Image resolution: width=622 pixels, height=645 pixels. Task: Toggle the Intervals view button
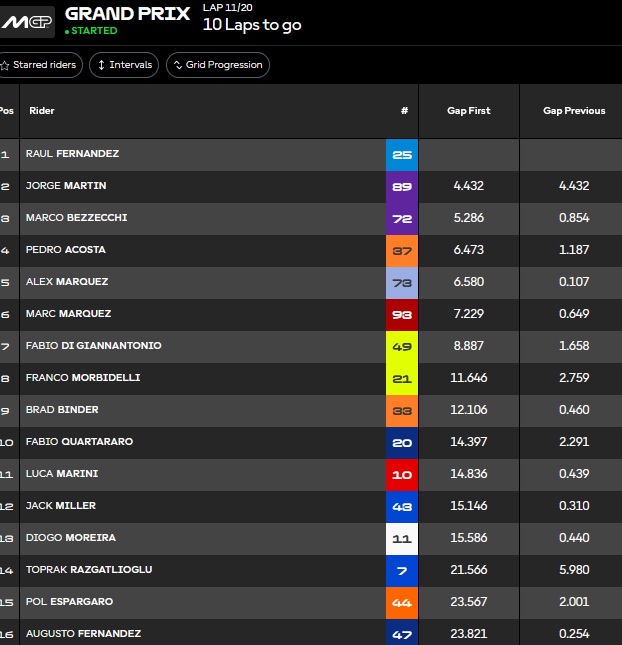[124, 65]
